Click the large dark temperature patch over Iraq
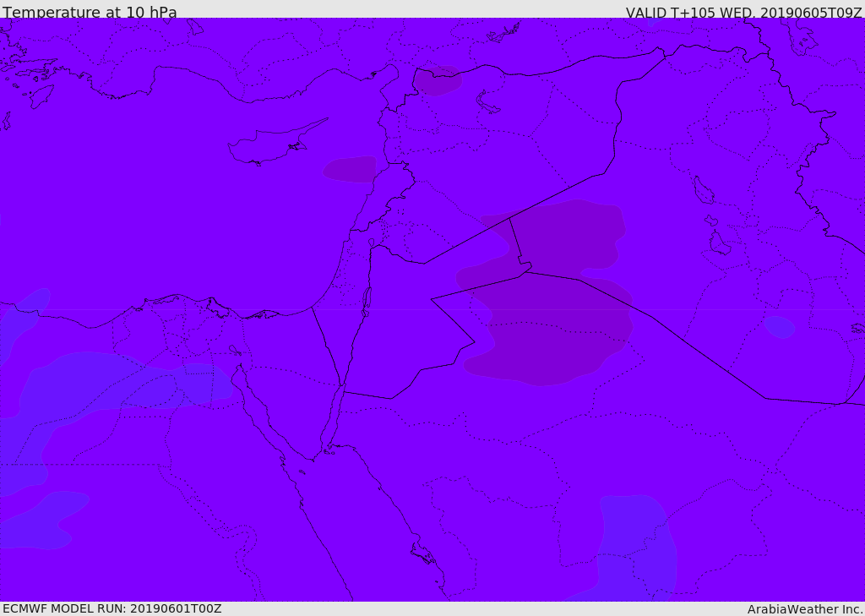 (x=547, y=292)
